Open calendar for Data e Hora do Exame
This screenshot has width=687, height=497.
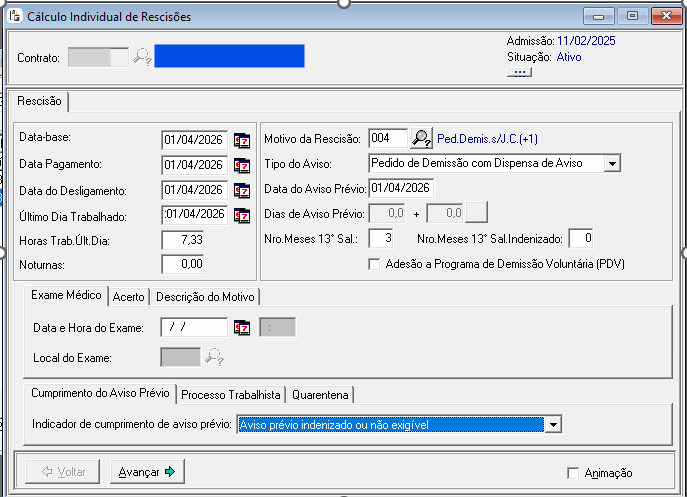[x=241, y=328]
